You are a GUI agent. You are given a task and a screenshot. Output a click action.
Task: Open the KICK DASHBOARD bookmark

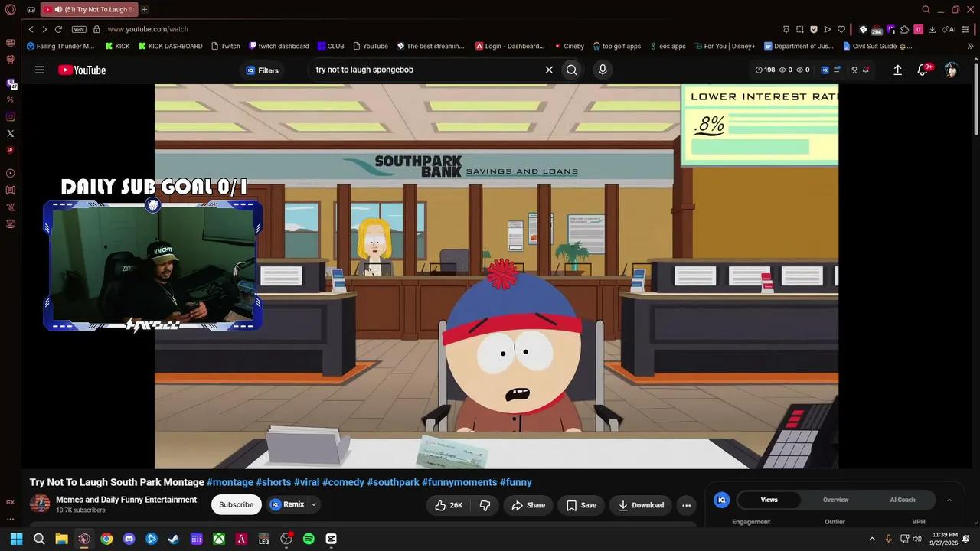pyautogui.click(x=170, y=46)
